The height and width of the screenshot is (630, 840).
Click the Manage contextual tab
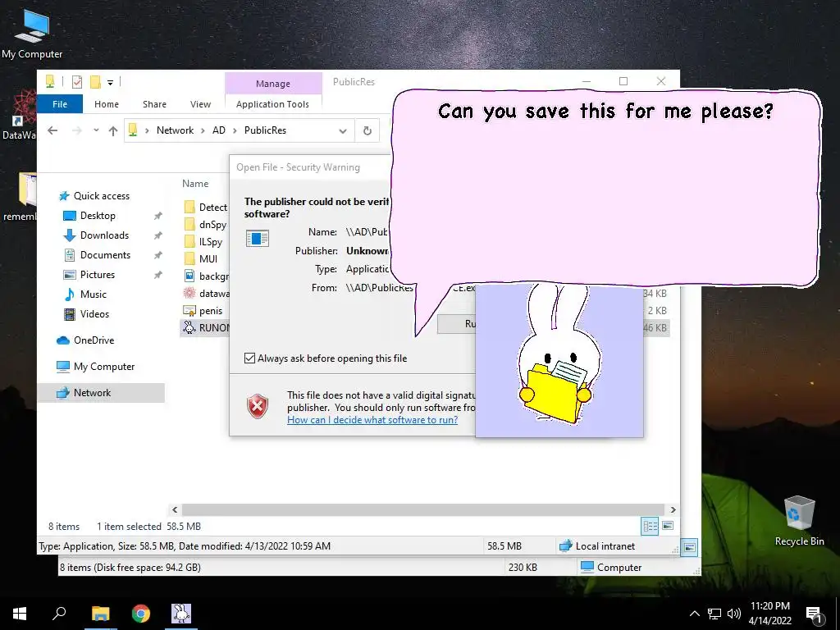(273, 83)
